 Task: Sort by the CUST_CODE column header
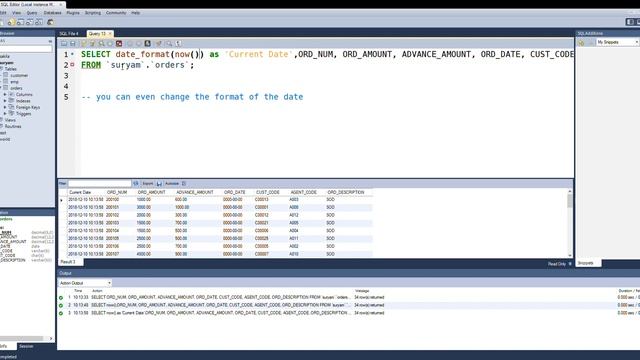268,192
